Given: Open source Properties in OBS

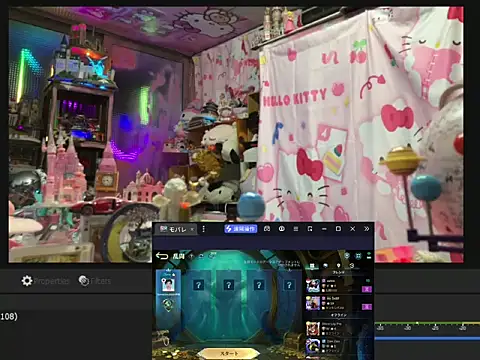Looking at the screenshot, I should (x=45, y=281).
